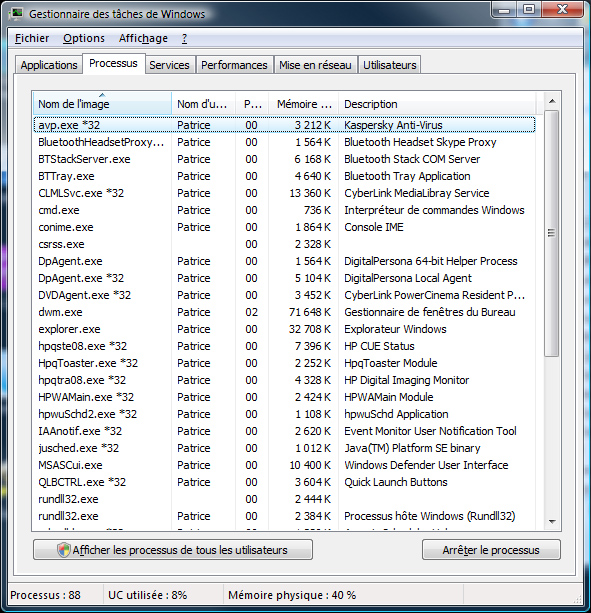Select BluetoothHeadsetProxy process row
Image resolution: width=591 pixels, height=613 pixels.
coord(284,142)
